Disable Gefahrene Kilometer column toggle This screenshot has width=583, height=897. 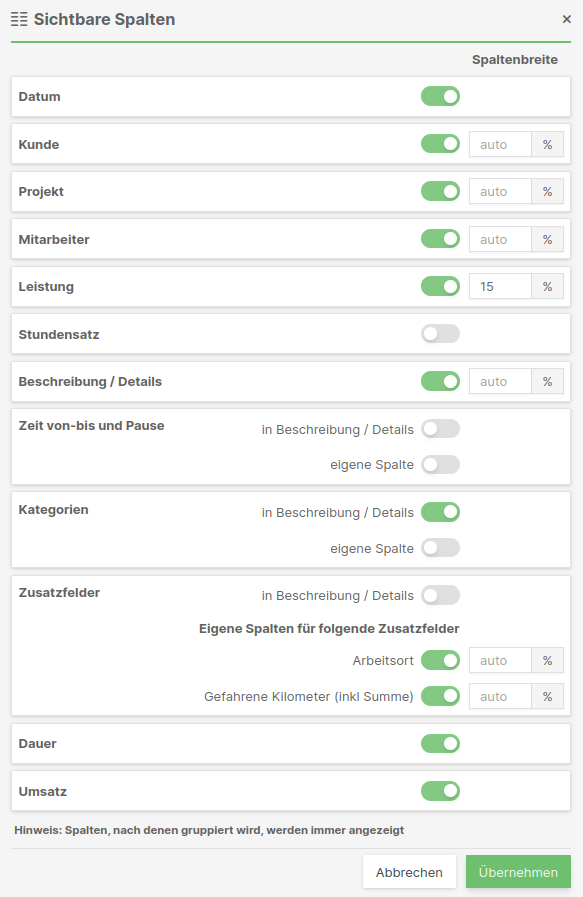[x=440, y=696]
